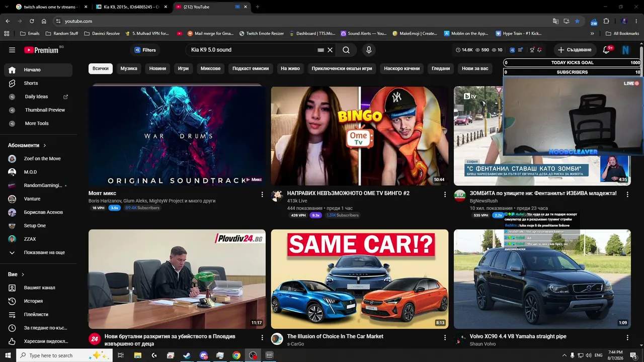The image size is (644, 362).
Task: Open options for Volvo XC90 video
Action: pyautogui.click(x=627, y=337)
